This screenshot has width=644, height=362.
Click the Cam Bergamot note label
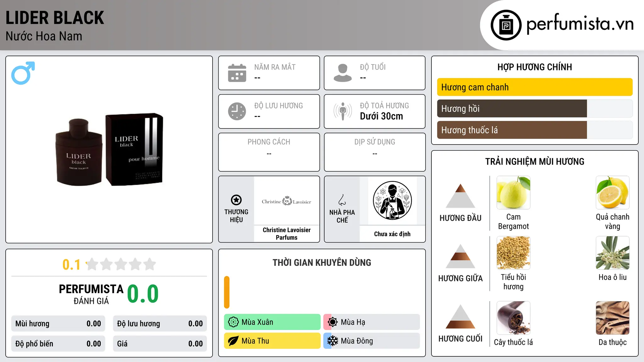tap(514, 222)
